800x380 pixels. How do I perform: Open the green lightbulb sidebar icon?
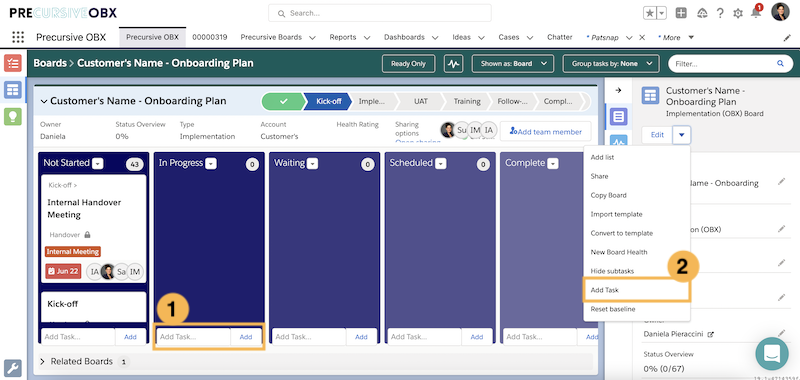(13, 116)
